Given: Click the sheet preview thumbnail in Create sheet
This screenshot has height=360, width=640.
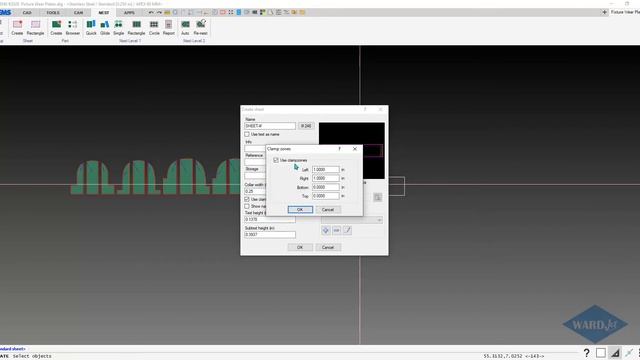Looking at the screenshot, I should tap(352, 151).
